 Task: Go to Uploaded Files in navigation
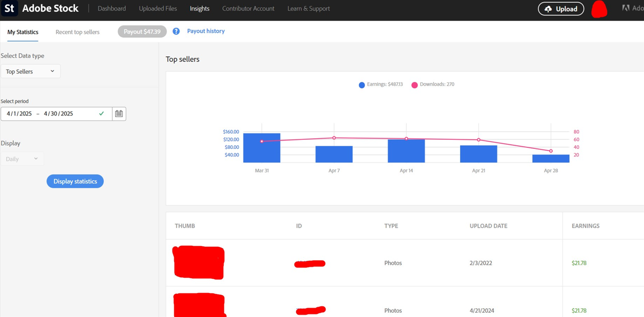point(158,9)
